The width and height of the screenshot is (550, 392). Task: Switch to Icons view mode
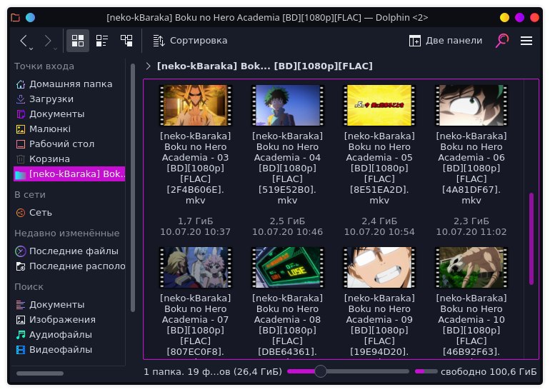pos(78,41)
